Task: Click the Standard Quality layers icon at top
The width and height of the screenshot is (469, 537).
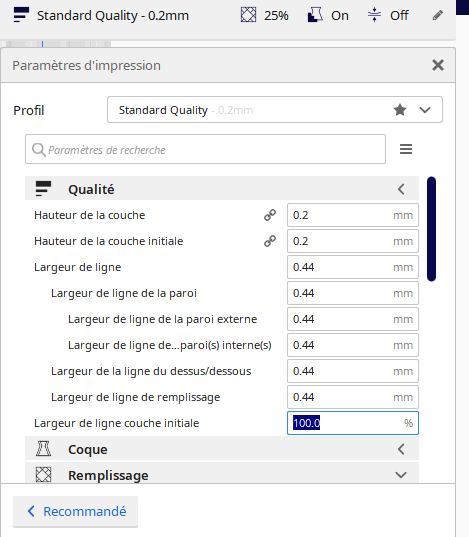Action: click(21, 15)
